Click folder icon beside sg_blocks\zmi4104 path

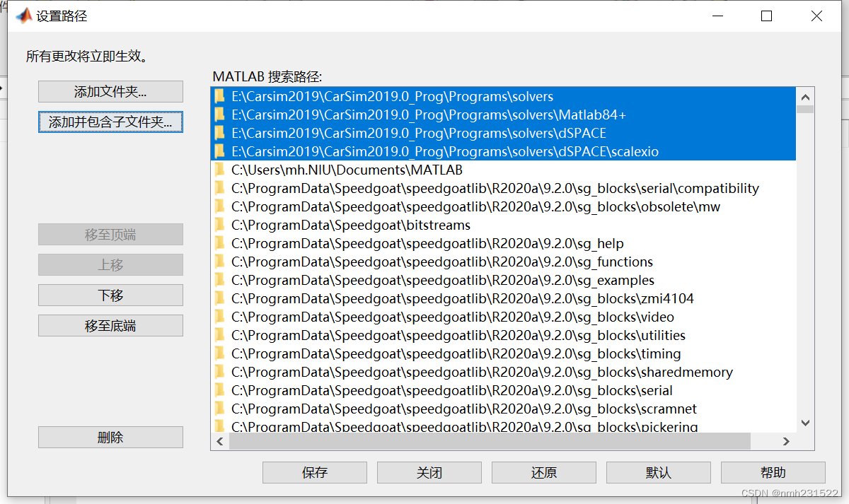pyautogui.click(x=220, y=298)
